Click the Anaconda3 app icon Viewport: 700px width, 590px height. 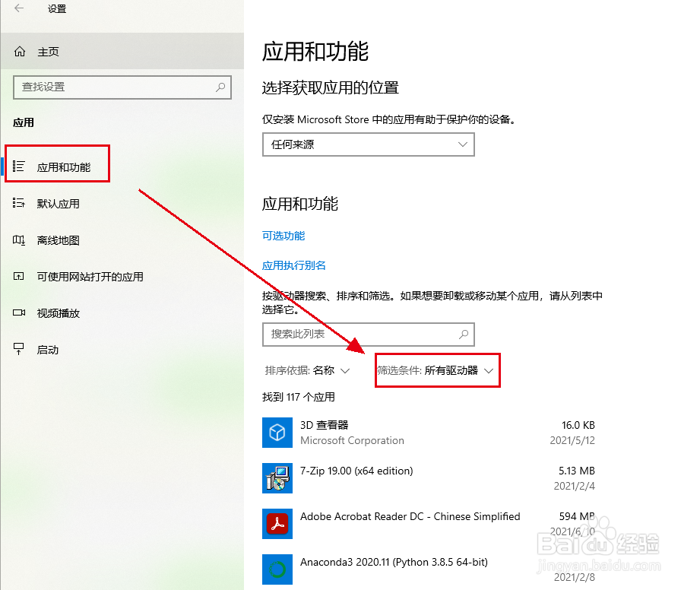pyautogui.click(x=277, y=569)
